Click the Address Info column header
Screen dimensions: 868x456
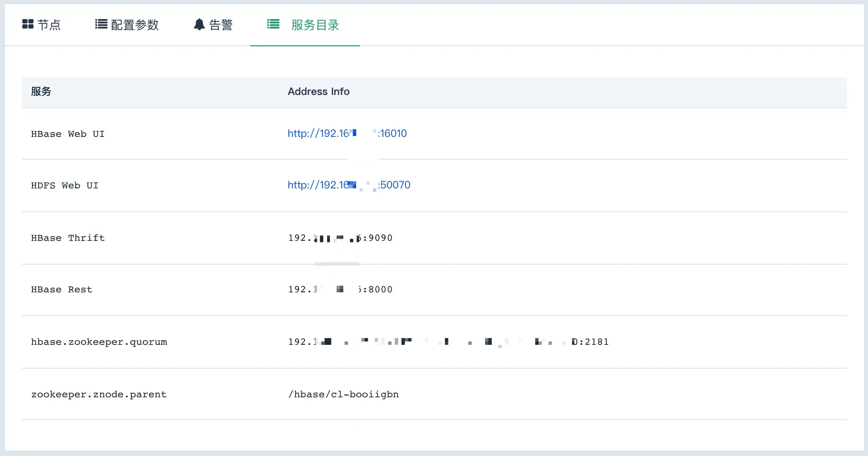[318, 92]
